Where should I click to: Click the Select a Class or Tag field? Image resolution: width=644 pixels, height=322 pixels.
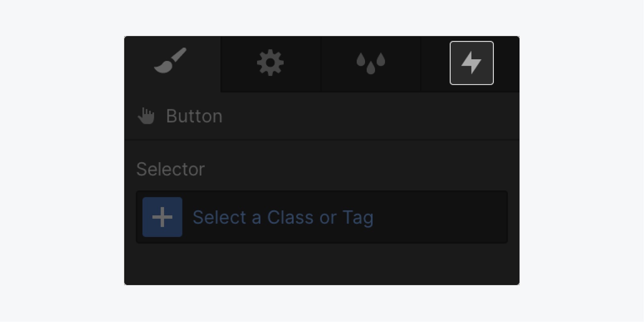tap(322, 217)
